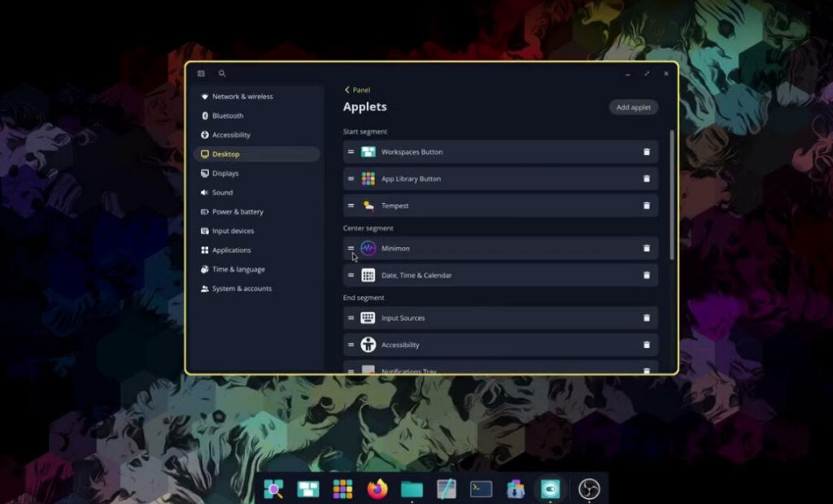This screenshot has width=833, height=504.
Task: Open the Files folder icon in the dock
Action: (412, 489)
